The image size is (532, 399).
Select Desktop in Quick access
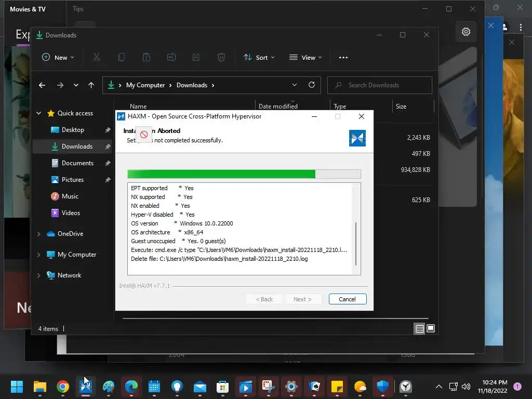[73, 129]
